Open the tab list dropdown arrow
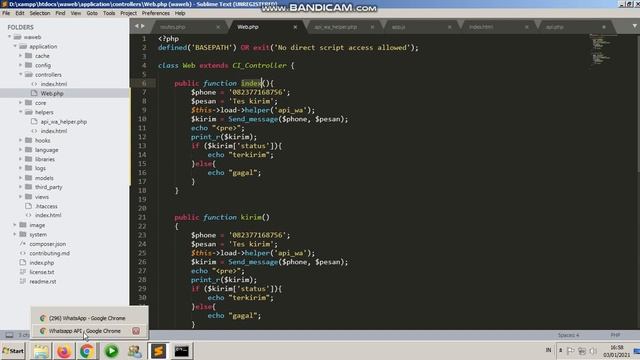The height and width of the screenshot is (360, 640). [635, 26]
